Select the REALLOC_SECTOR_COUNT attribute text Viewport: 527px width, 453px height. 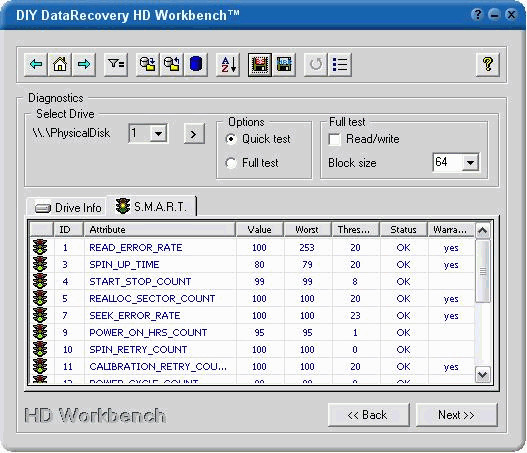click(x=152, y=299)
